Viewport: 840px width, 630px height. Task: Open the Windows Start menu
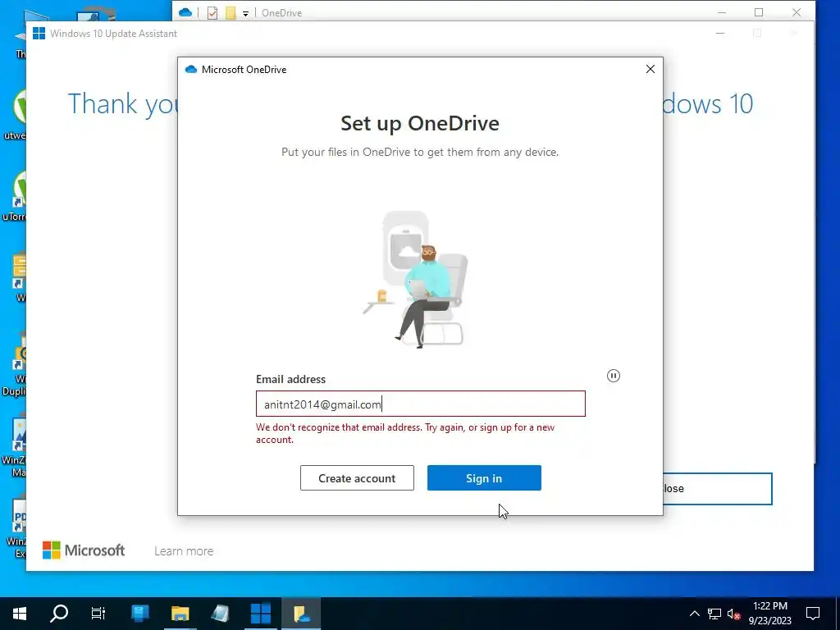coord(20,614)
